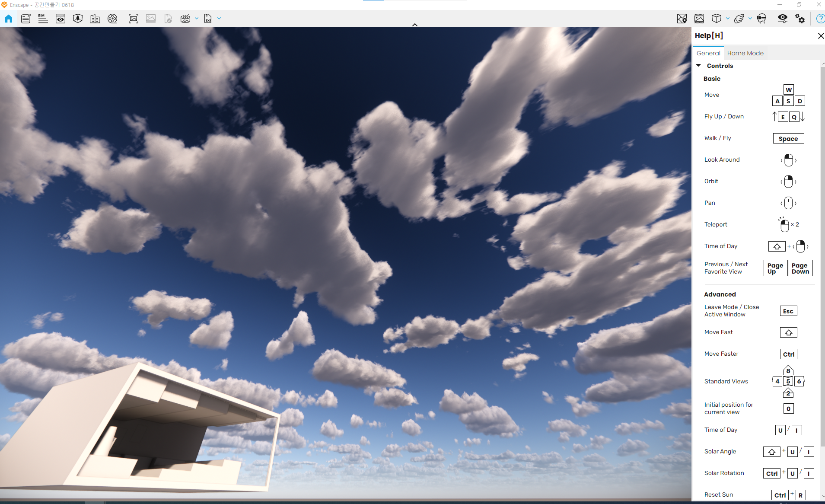This screenshot has width=825, height=504.
Task: Open General Settings gears icon
Action: pos(800,19)
